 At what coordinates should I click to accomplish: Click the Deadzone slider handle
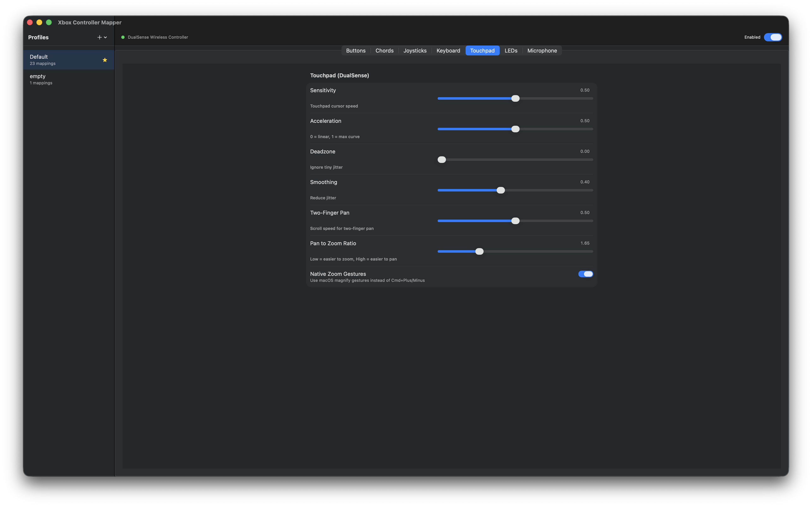click(x=442, y=160)
